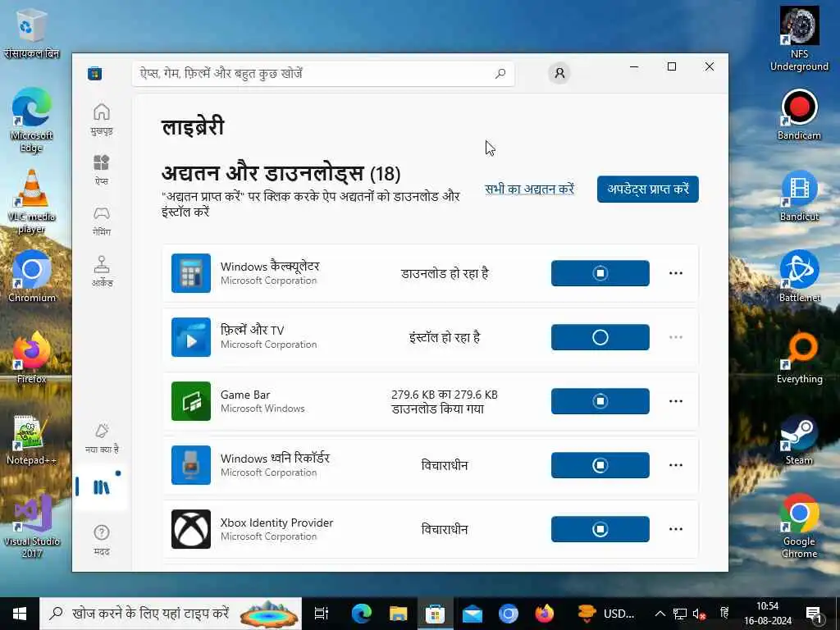The width and height of the screenshot is (840, 630).
Task: Select the NFS Underground desktop icon
Action: click(x=799, y=39)
